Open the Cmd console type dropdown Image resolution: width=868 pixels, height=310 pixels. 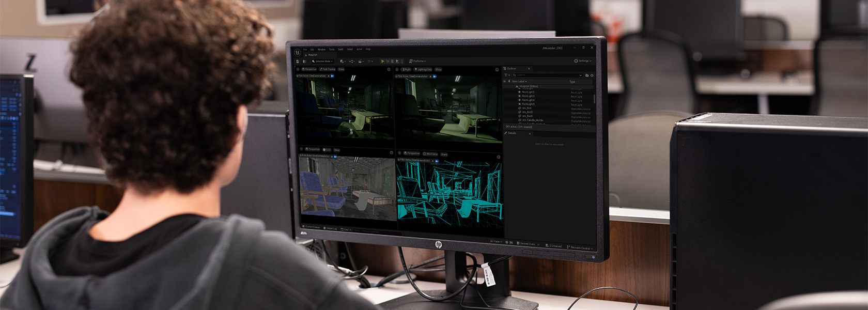346,229
